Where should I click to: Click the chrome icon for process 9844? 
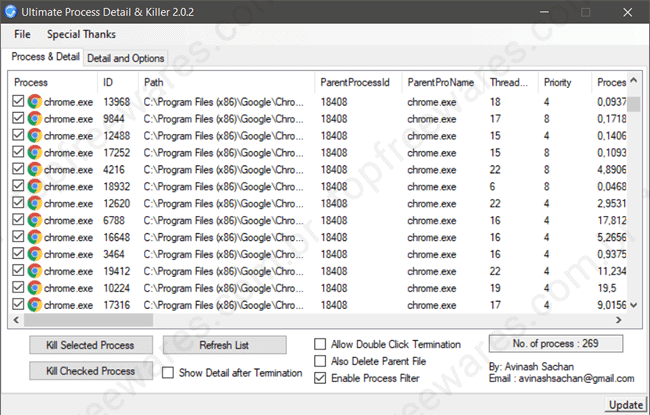click(35, 119)
